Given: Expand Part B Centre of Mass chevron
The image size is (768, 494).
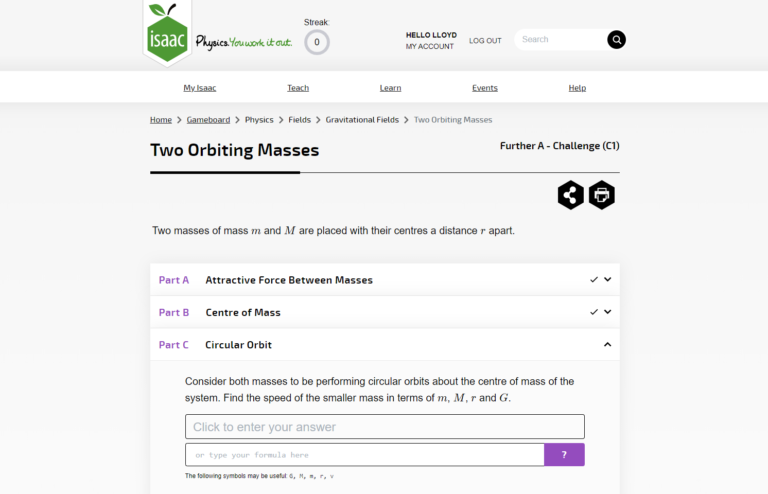Looking at the screenshot, I should 607,312.
